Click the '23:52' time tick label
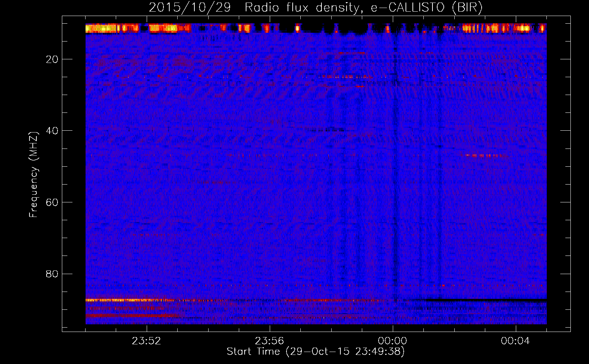589x364 pixels. 146,341
